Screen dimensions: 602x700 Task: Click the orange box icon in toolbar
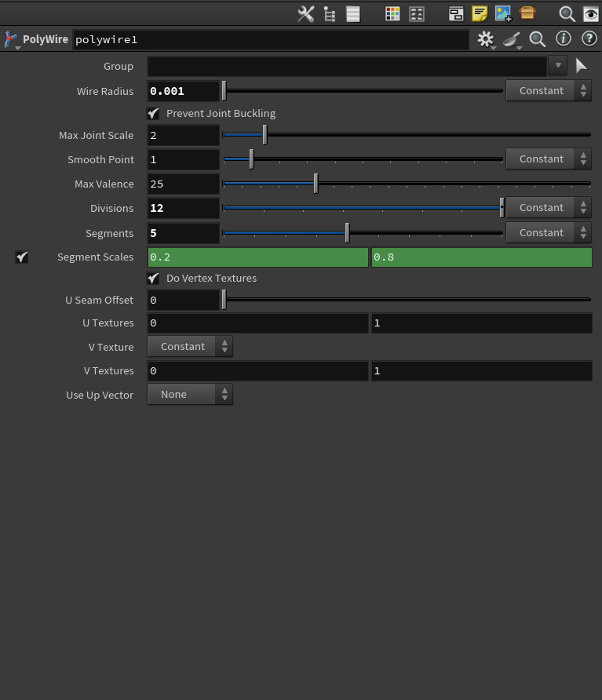click(x=527, y=14)
